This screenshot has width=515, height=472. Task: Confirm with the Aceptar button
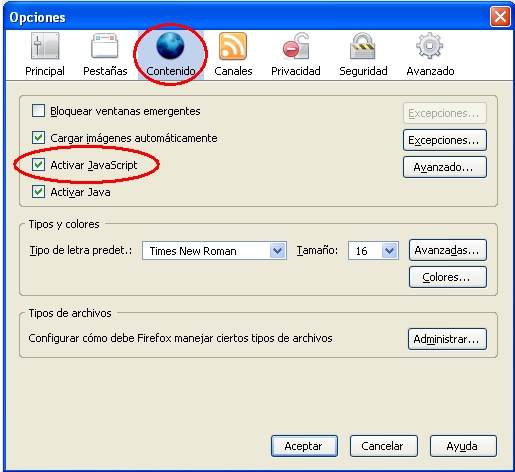click(x=304, y=446)
